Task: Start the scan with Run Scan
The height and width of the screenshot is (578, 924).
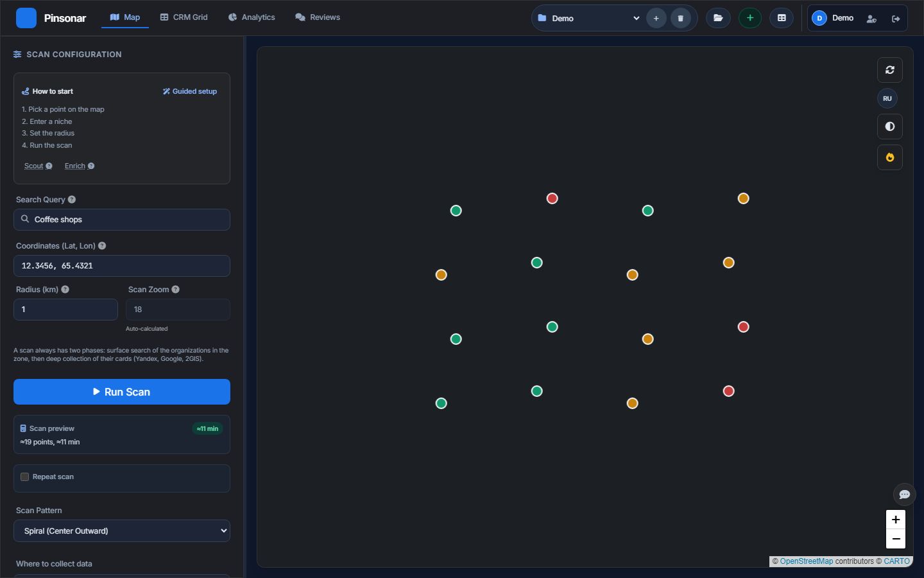Action: click(x=122, y=392)
